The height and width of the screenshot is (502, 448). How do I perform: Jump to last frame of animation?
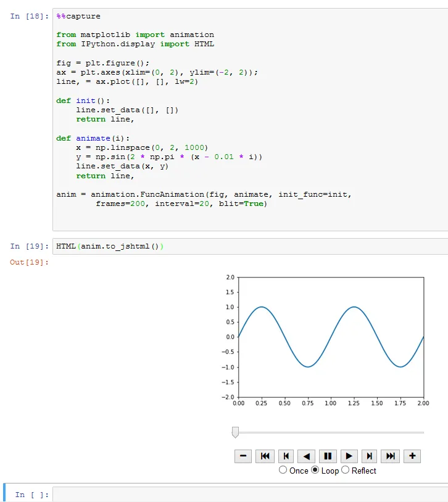[391, 456]
